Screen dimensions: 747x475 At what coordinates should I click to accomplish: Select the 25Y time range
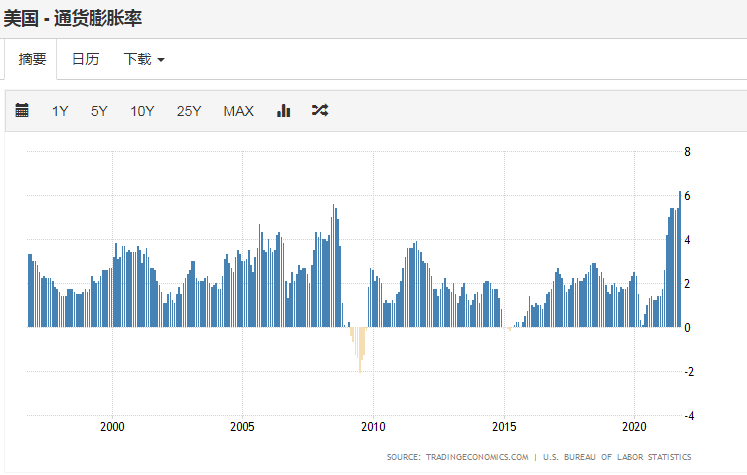tap(189, 111)
